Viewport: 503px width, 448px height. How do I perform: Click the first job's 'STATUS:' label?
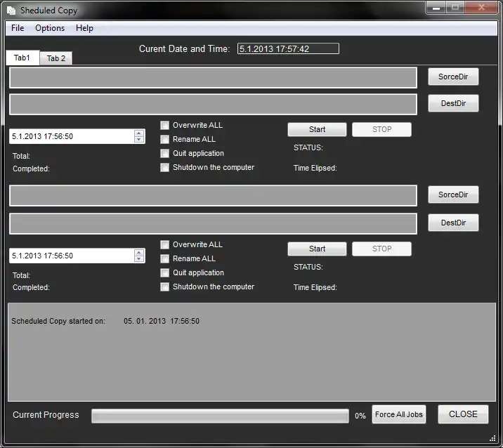308,148
